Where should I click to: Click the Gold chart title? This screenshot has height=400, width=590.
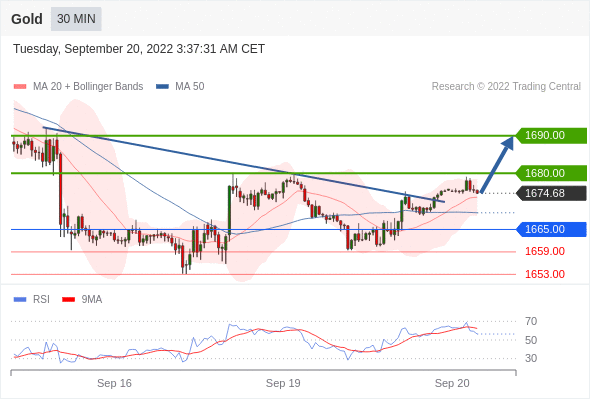point(27,19)
